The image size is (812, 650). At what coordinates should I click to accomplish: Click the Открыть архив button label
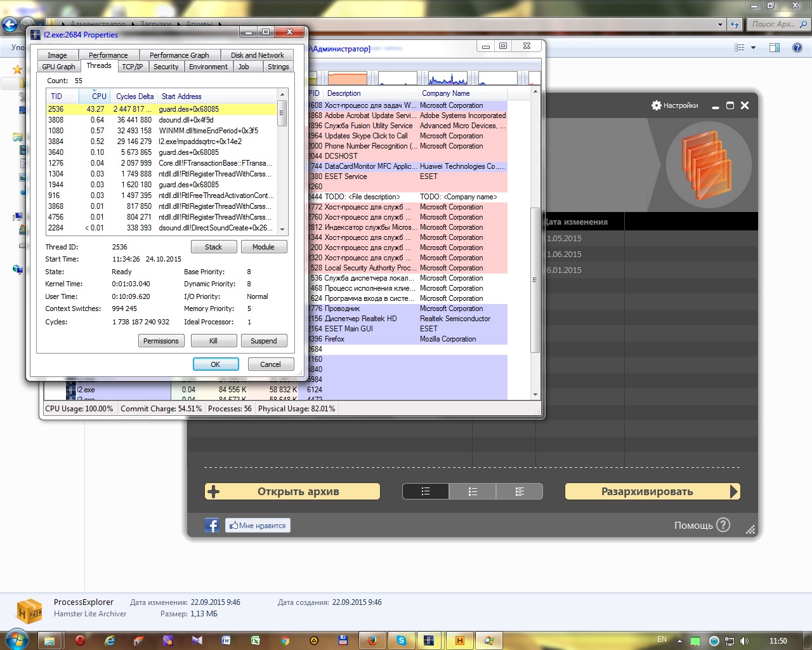pyautogui.click(x=298, y=491)
